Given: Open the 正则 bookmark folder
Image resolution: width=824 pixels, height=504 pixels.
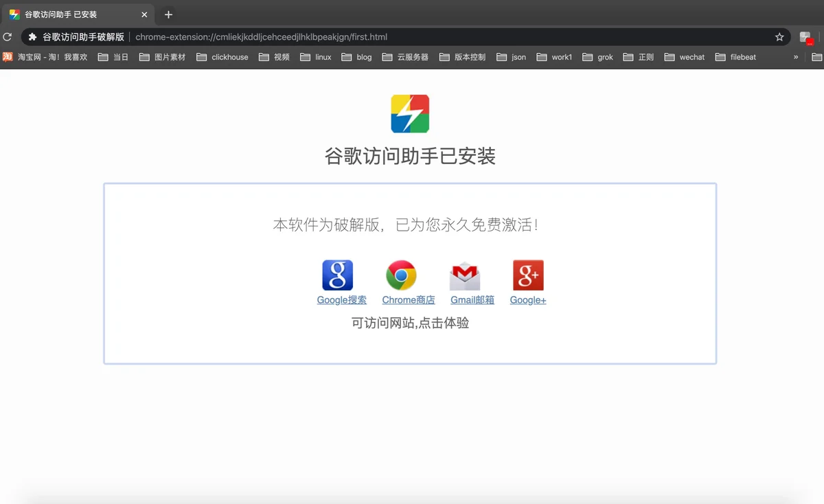Looking at the screenshot, I should tap(639, 57).
